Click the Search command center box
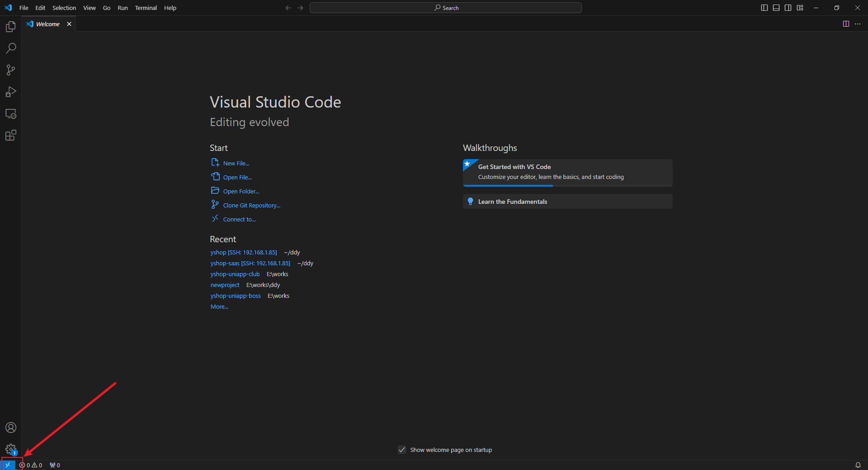Screen dimensions: 868x470 [x=446, y=8]
